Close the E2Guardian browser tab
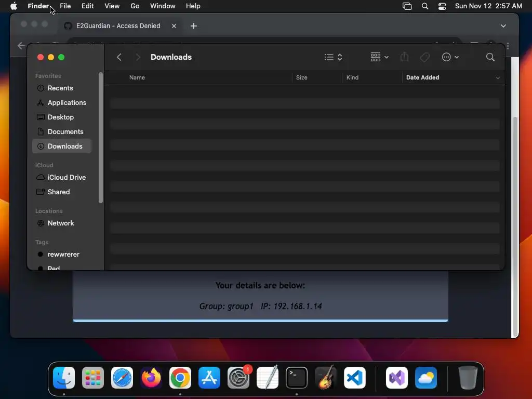Viewport: 532px width, 399px height. [174, 26]
